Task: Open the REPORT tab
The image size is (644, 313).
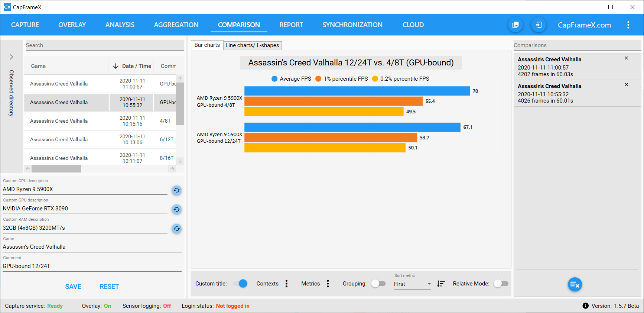Action: [291, 25]
